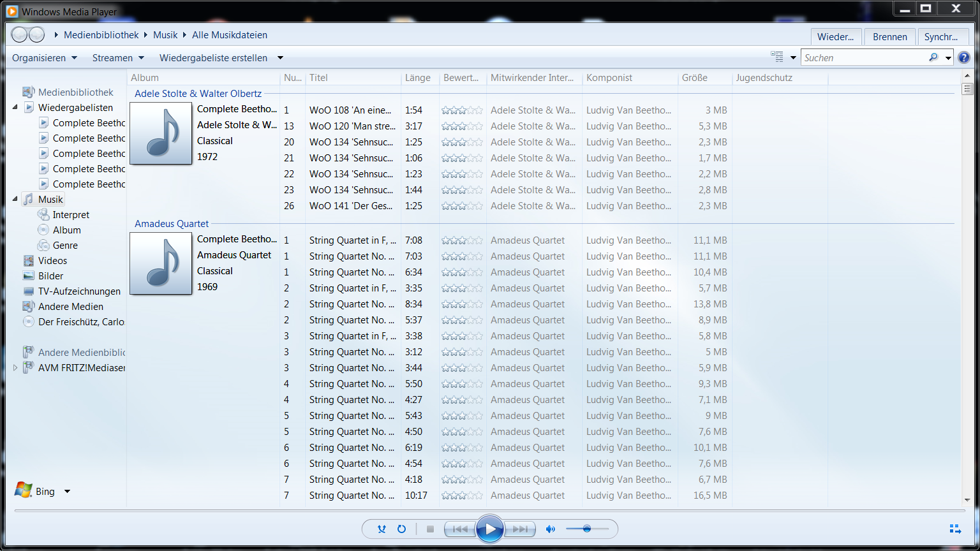Click the scrollbar down arrow
980x551 pixels.
[x=967, y=501]
